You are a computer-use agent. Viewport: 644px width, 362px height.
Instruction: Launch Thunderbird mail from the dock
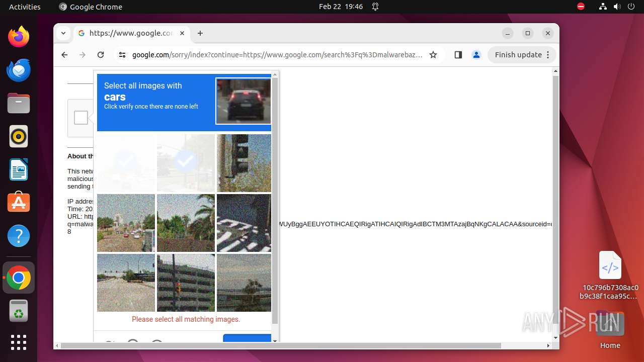click(x=19, y=70)
